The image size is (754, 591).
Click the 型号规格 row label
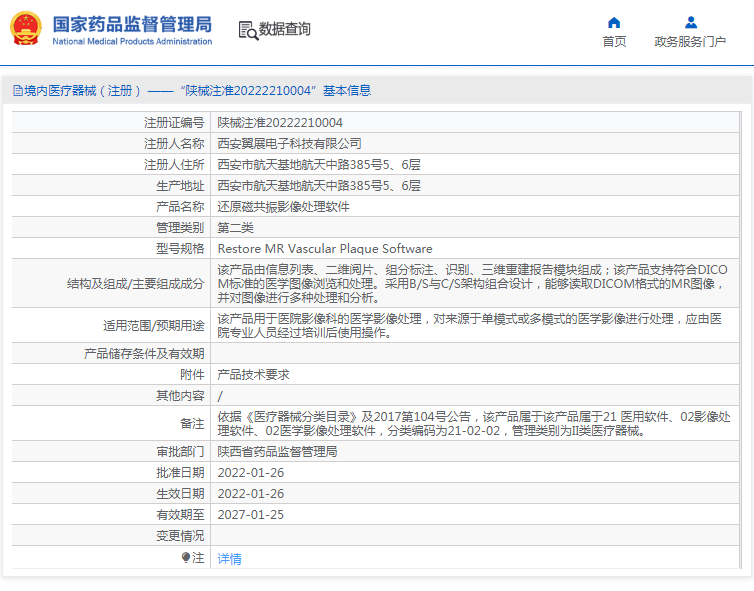[x=180, y=249]
